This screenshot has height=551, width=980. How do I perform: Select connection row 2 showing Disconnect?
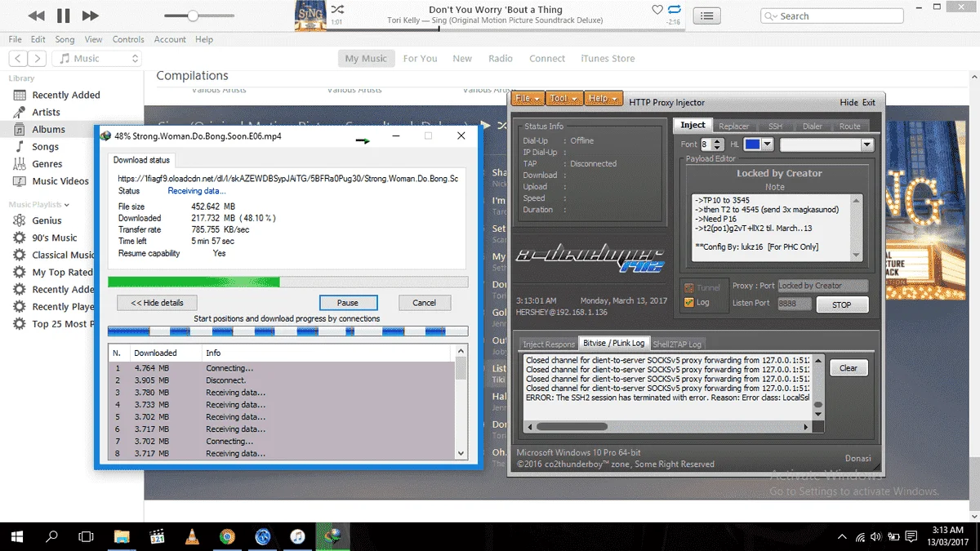click(x=282, y=380)
